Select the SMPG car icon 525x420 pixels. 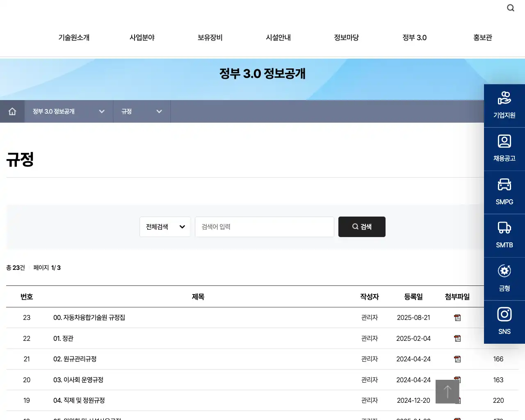click(x=504, y=192)
